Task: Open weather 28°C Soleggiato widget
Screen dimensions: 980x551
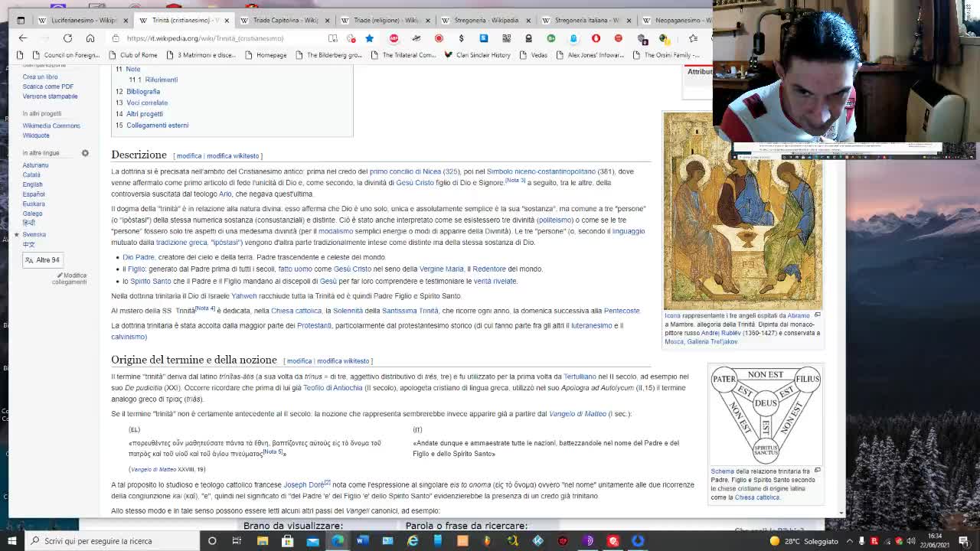Action: pyautogui.click(x=803, y=541)
